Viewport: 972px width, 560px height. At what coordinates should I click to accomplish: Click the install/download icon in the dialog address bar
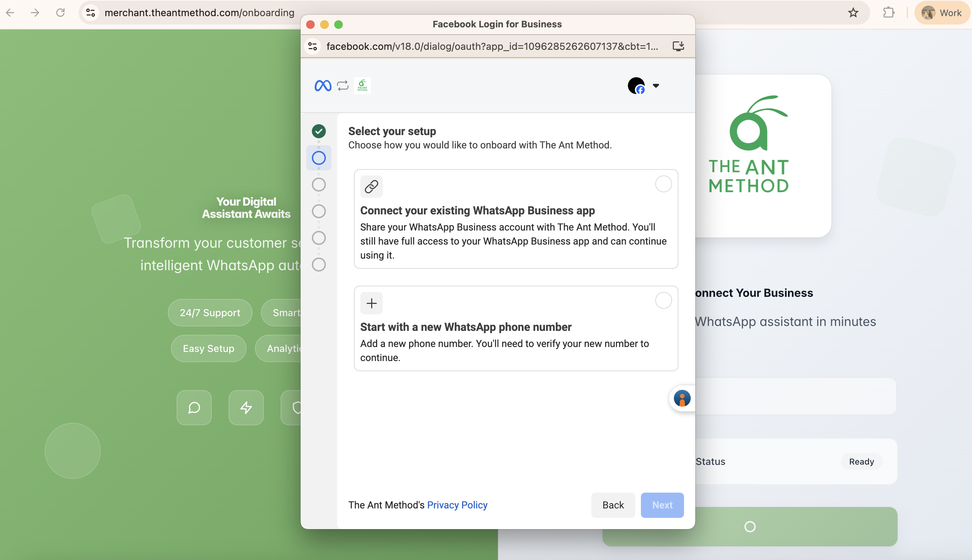(x=678, y=46)
